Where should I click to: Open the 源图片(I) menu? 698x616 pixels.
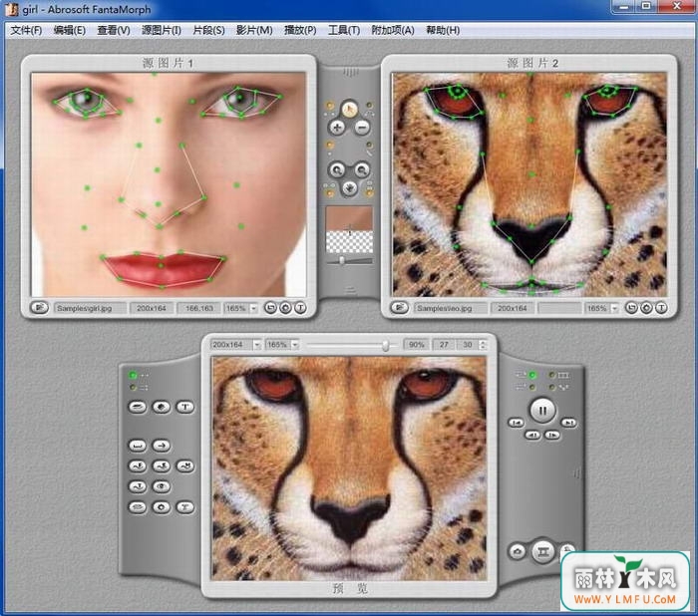coord(162,30)
